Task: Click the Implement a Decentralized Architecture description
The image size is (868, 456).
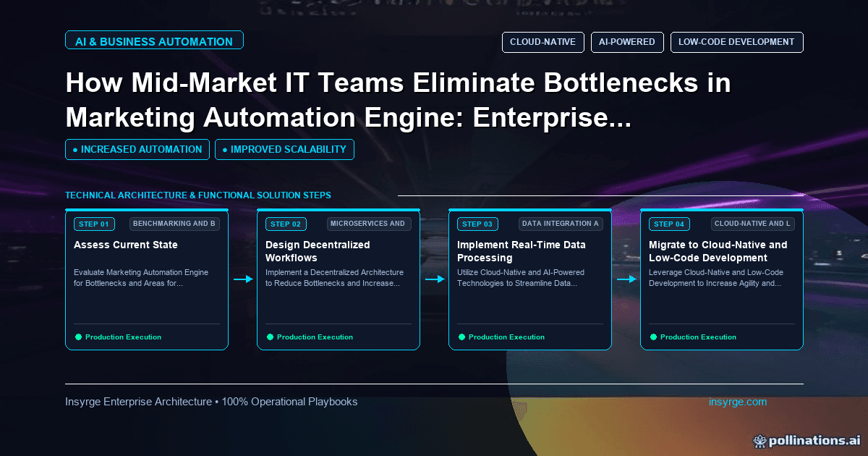Action: tap(334, 278)
